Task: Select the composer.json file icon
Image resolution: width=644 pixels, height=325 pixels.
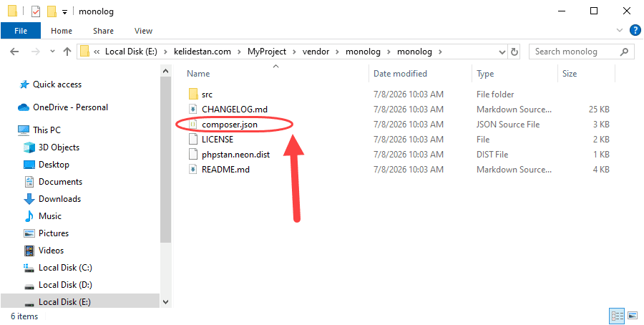Action: click(x=193, y=125)
